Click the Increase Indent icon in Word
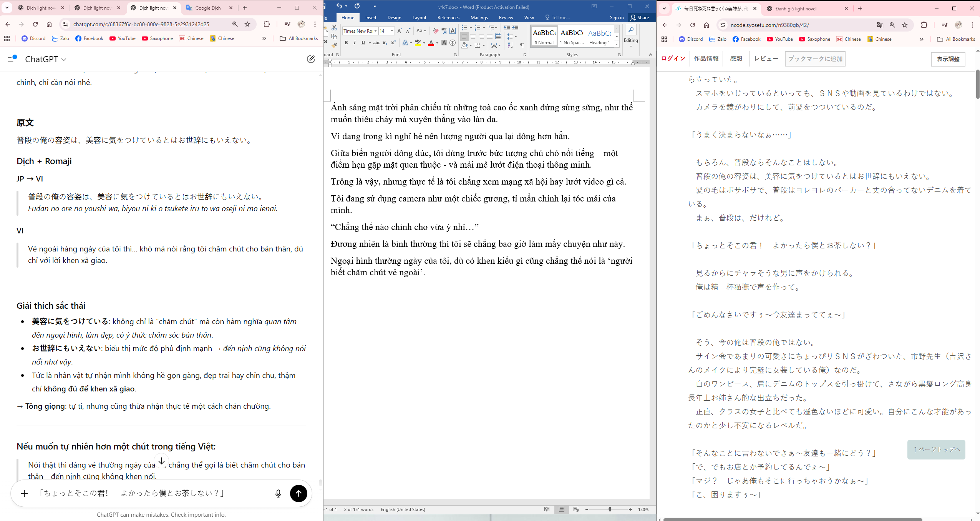 pos(515,28)
